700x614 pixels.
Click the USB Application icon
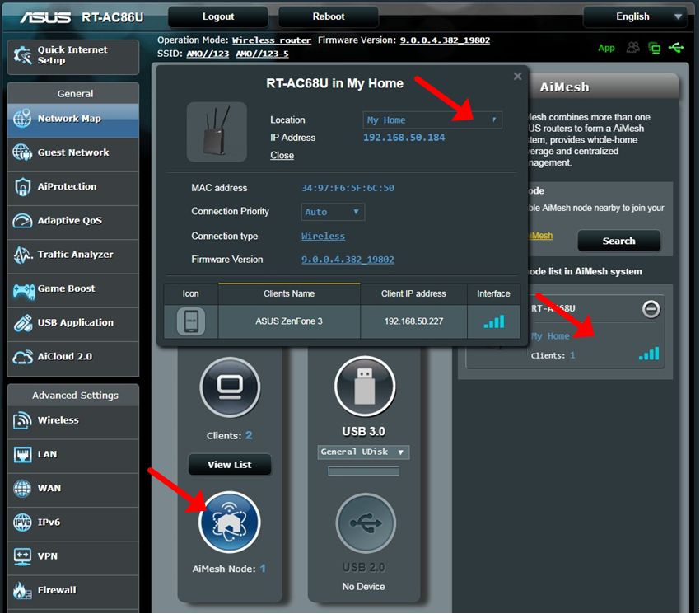point(22,323)
